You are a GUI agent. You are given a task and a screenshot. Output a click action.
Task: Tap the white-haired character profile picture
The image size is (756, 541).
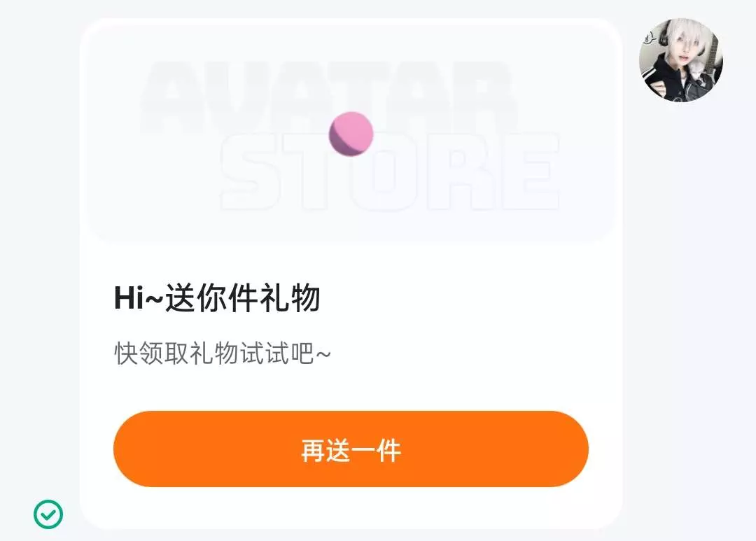[680, 60]
